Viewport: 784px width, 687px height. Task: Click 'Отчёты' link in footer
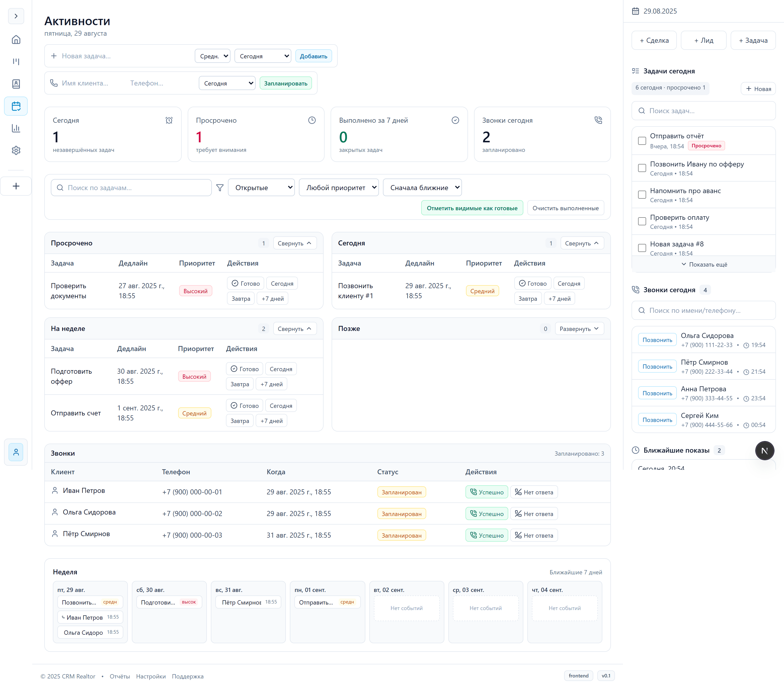[120, 676]
